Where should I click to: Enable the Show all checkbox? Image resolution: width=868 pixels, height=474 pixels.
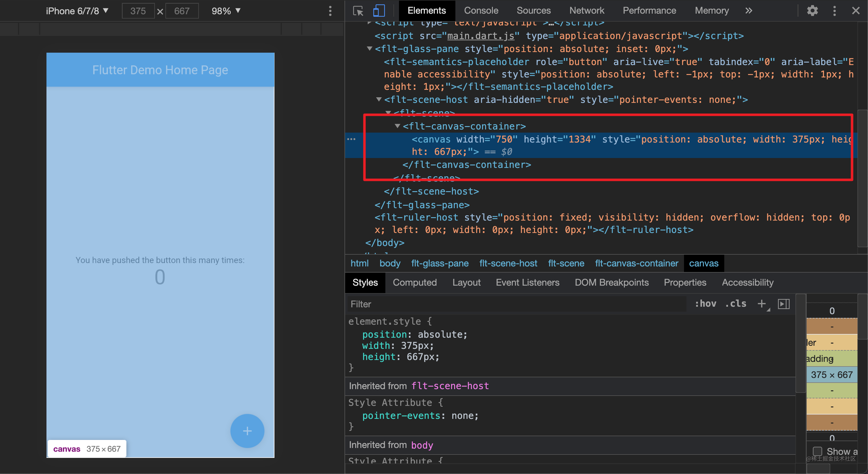pos(817,451)
